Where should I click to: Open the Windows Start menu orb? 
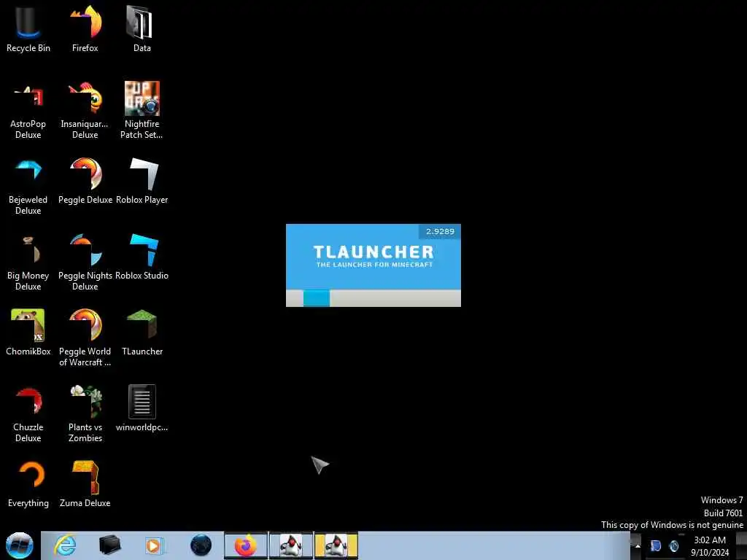tap(20, 545)
